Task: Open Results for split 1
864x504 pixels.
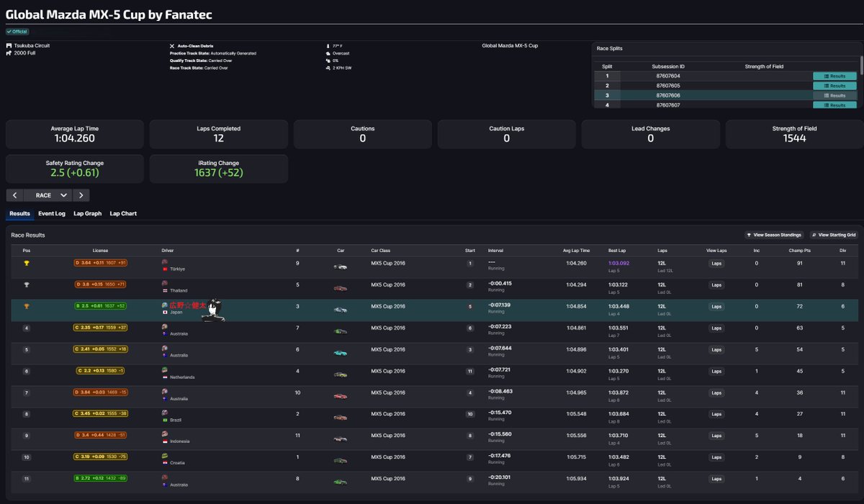Action: [x=834, y=76]
